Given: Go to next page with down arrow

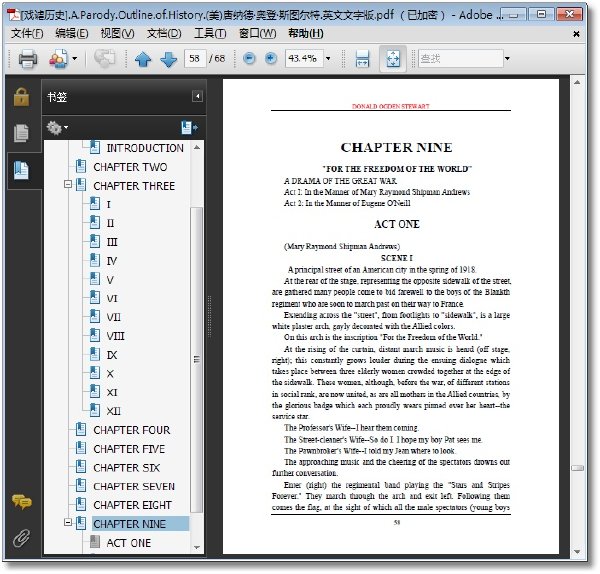Looking at the screenshot, I should point(168,59).
